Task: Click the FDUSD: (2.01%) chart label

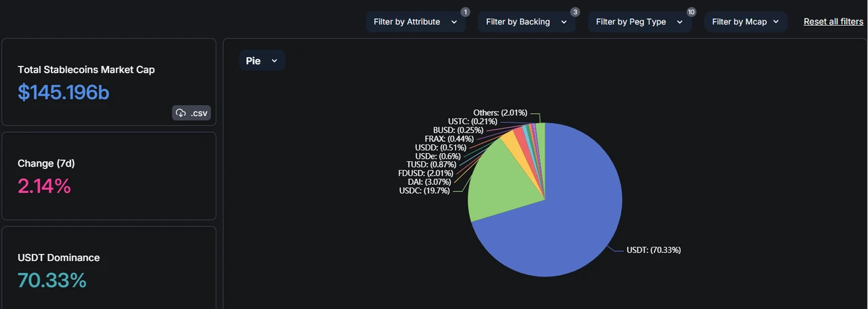Action: (x=425, y=173)
